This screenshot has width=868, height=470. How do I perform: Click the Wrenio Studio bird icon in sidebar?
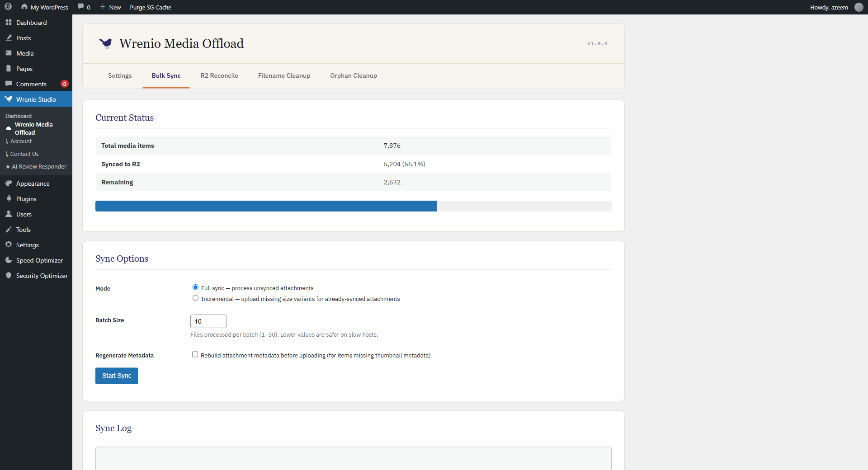coord(9,99)
